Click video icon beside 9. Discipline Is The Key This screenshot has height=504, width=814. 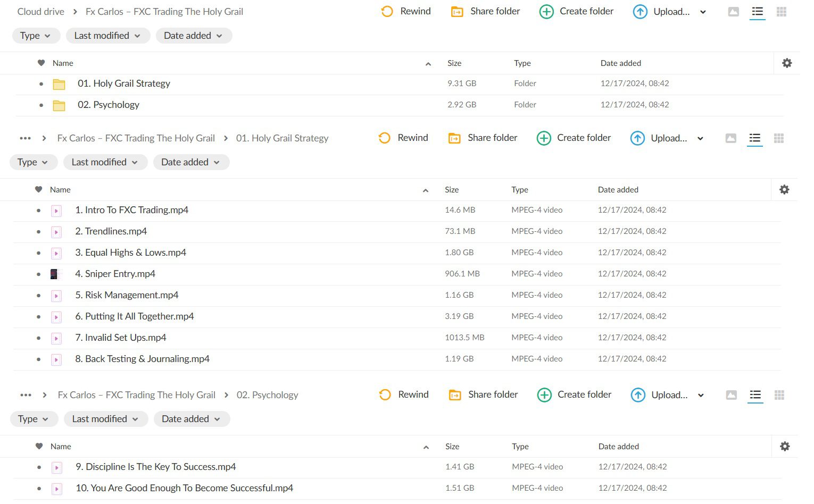click(x=56, y=467)
